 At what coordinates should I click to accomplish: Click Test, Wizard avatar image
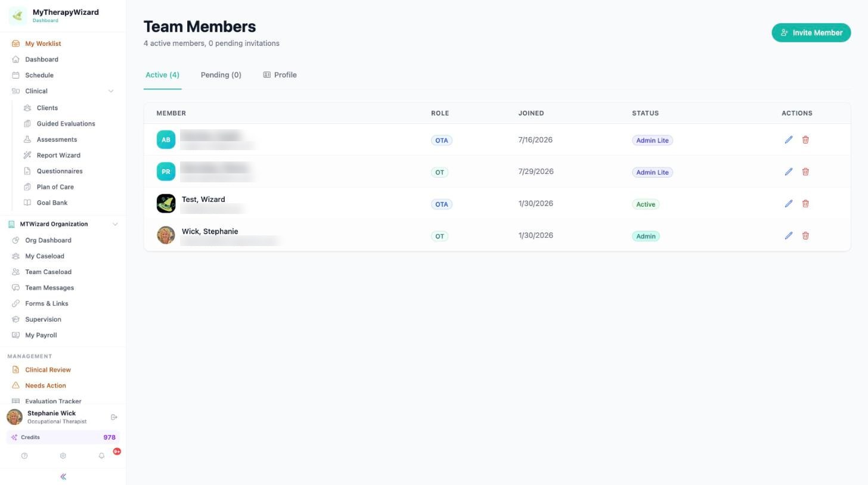pyautogui.click(x=166, y=203)
